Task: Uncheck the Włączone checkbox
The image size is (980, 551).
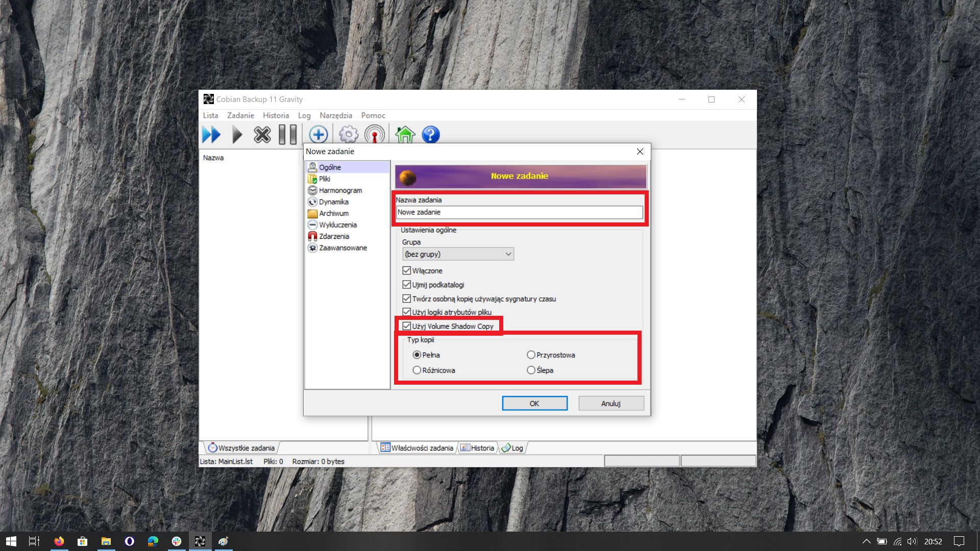Action: tap(407, 271)
